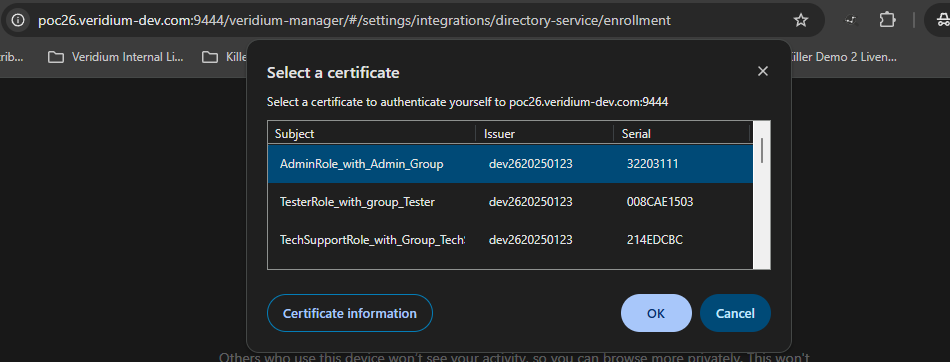Image resolution: width=950 pixels, height=362 pixels.
Task: Confirm selection with OK button
Action: (x=656, y=313)
